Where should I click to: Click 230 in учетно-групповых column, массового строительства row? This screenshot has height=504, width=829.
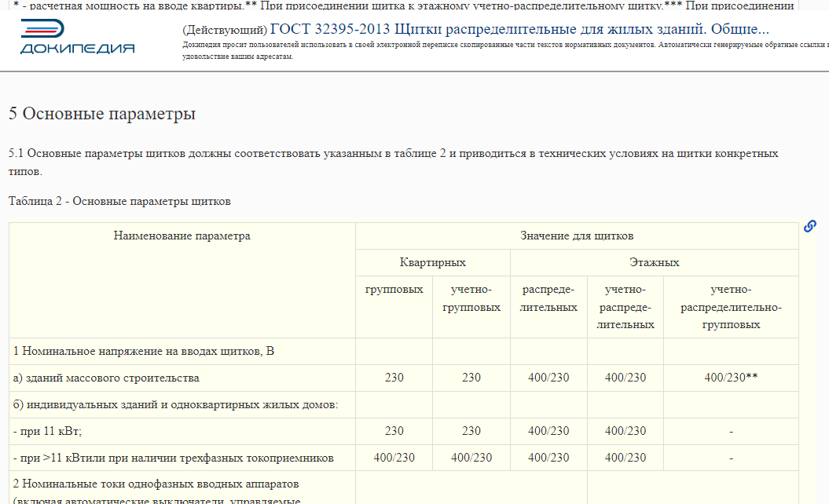(471, 378)
